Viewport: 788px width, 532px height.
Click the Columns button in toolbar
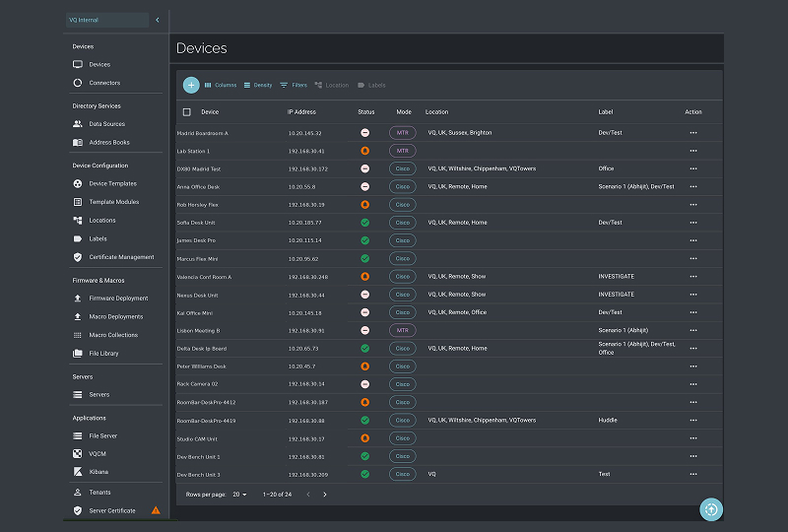(220, 86)
